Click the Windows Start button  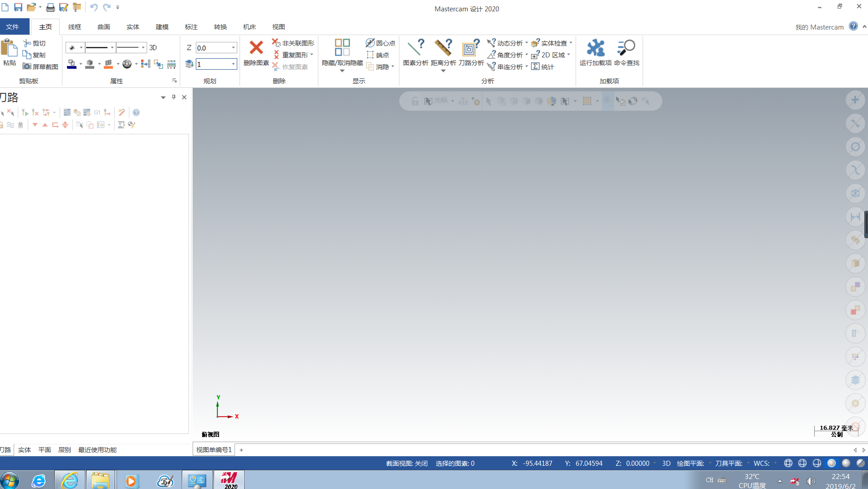point(9,480)
